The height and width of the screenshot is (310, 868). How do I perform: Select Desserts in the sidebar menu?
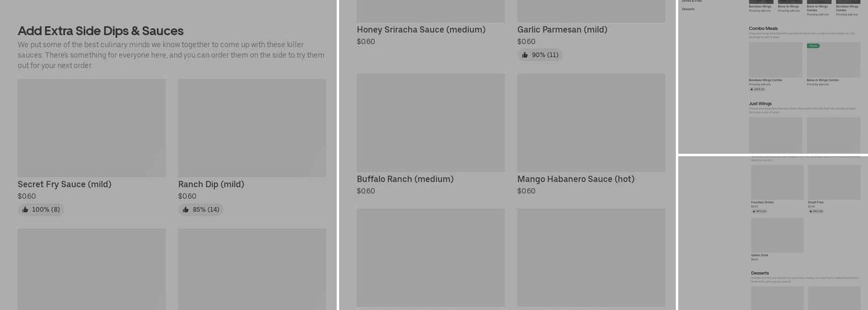(x=688, y=9)
